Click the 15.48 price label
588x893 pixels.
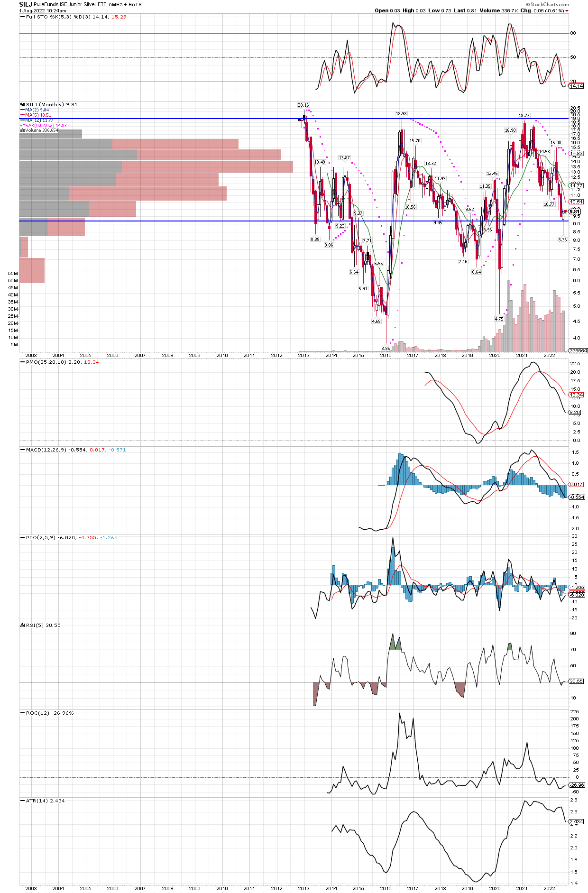pos(556,143)
